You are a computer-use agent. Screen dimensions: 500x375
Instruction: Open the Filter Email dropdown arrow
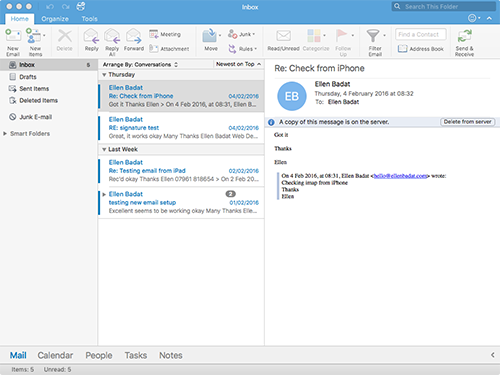coord(384,35)
